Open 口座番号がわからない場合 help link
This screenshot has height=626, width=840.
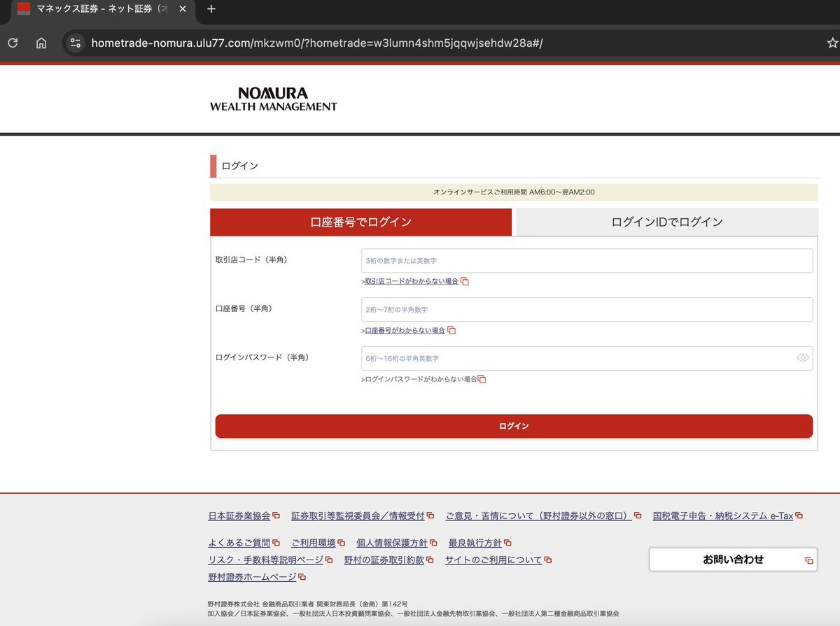405,330
